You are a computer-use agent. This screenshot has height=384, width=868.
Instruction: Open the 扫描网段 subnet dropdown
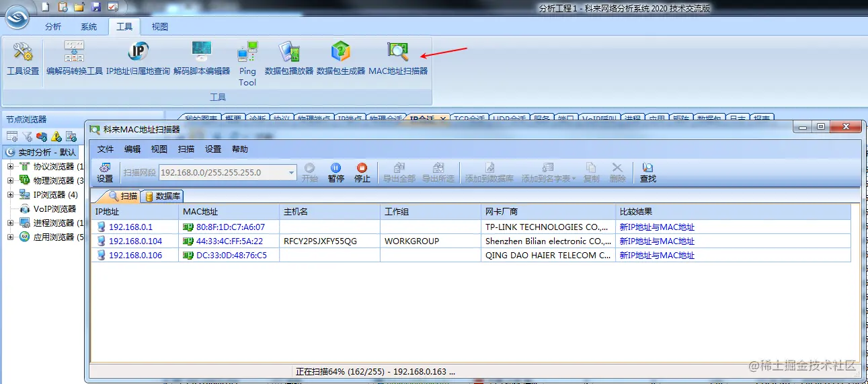pos(291,173)
